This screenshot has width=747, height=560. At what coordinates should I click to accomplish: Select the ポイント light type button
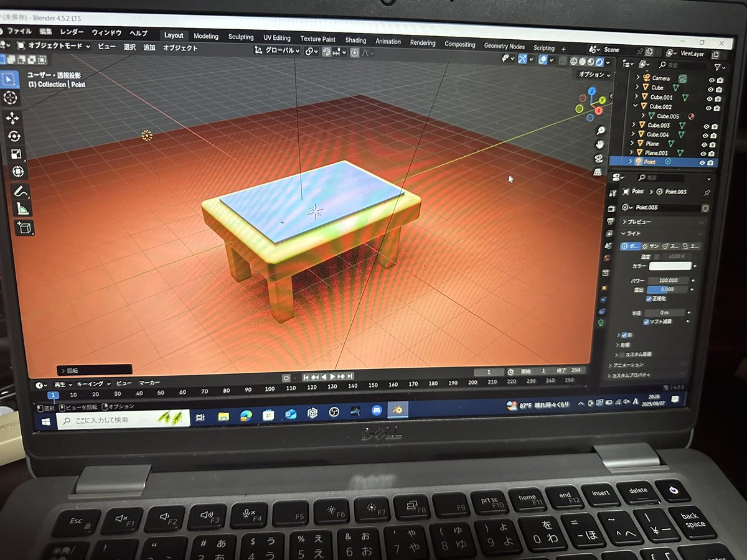point(630,246)
